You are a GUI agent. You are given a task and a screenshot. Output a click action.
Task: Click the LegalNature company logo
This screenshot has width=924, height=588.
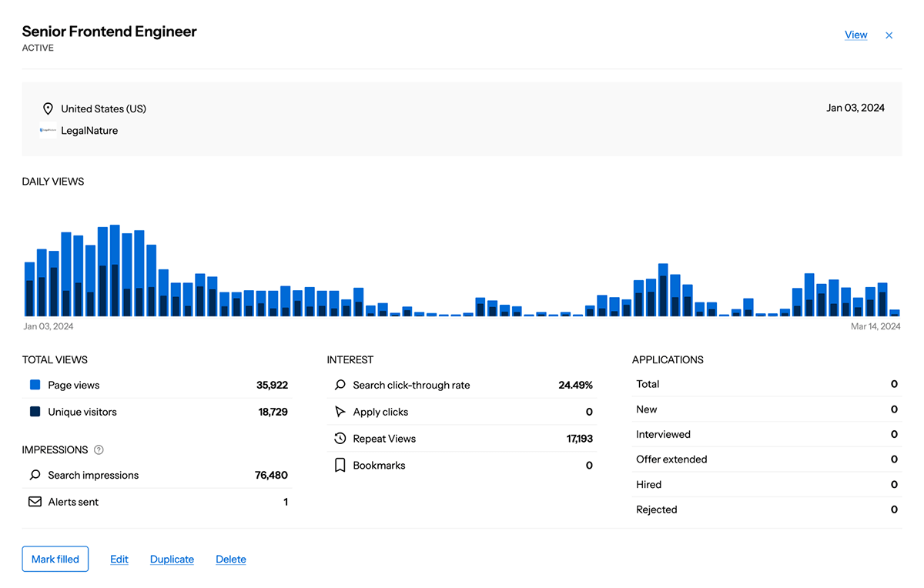(x=48, y=131)
